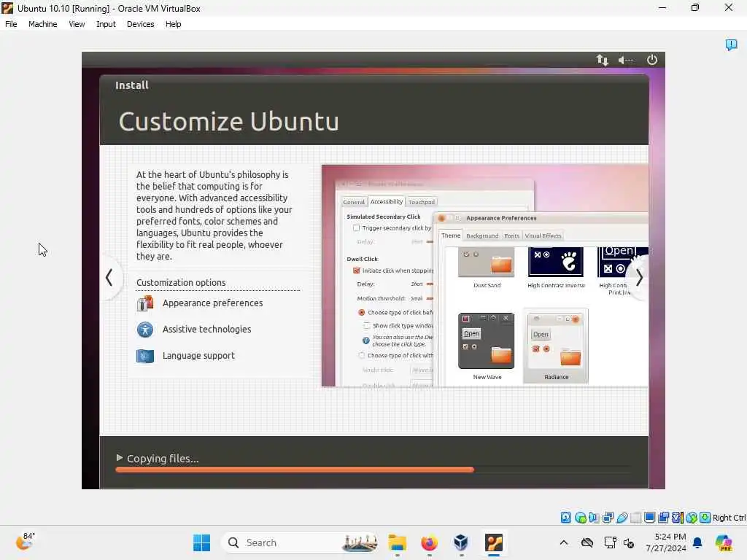Select the Touchpad tab in mouse preferences
Image resolution: width=747 pixels, height=560 pixels.
point(422,202)
